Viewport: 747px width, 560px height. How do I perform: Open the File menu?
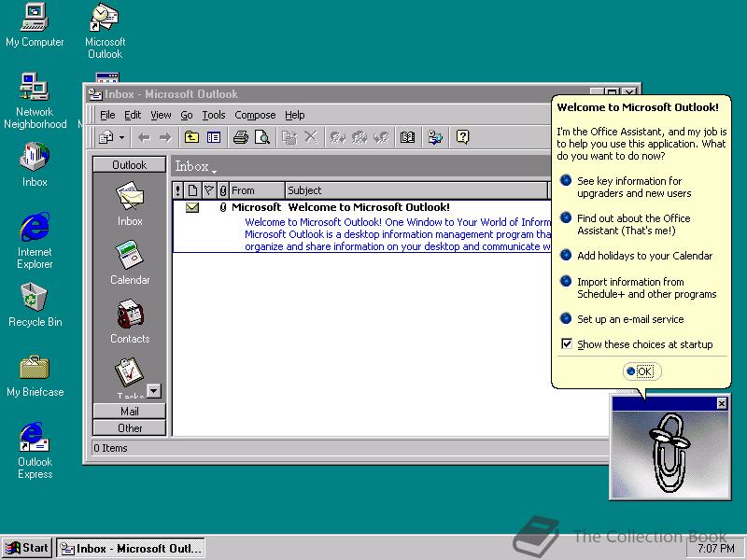107,115
